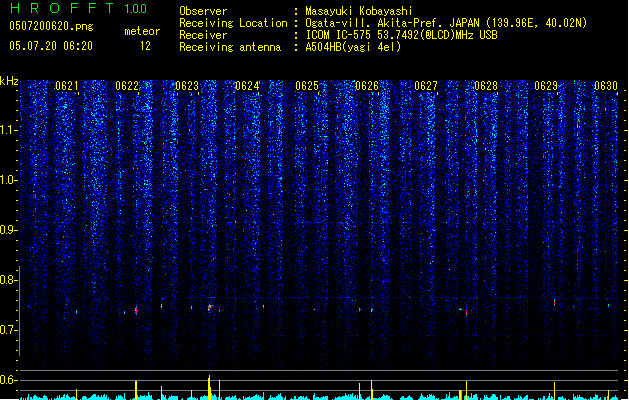Click the 0623 time marker
This screenshot has height=400, width=629.
(x=187, y=86)
